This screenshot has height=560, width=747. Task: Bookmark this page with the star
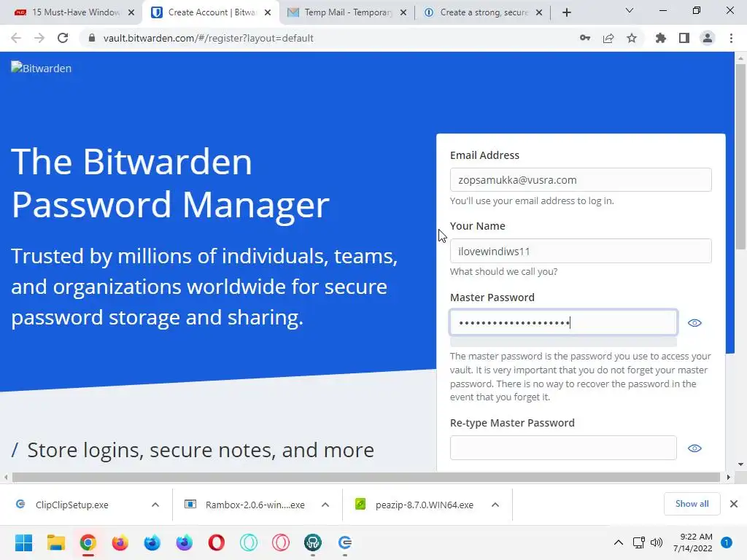(x=632, y=38)
